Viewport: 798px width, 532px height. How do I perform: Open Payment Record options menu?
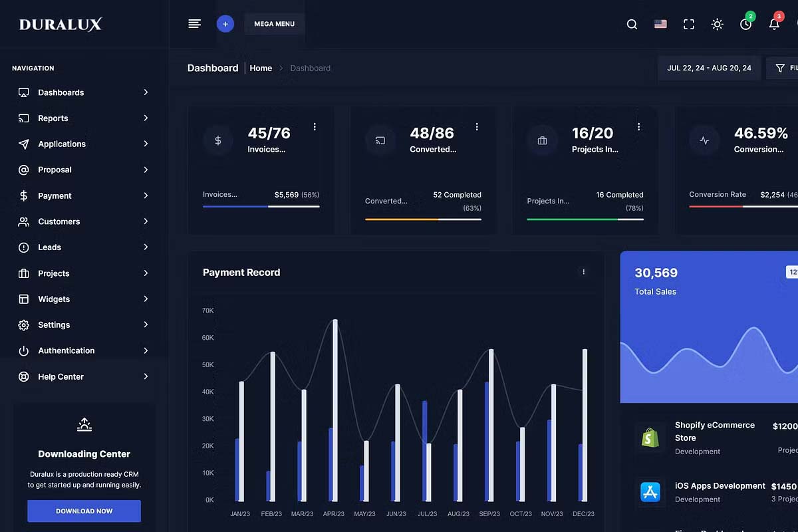pos(584,272)
